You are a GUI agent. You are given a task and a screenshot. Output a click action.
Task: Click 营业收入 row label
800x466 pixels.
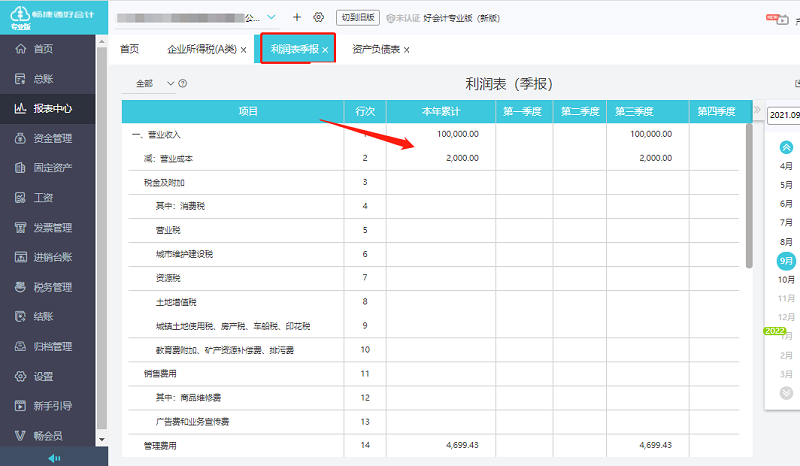156,135
